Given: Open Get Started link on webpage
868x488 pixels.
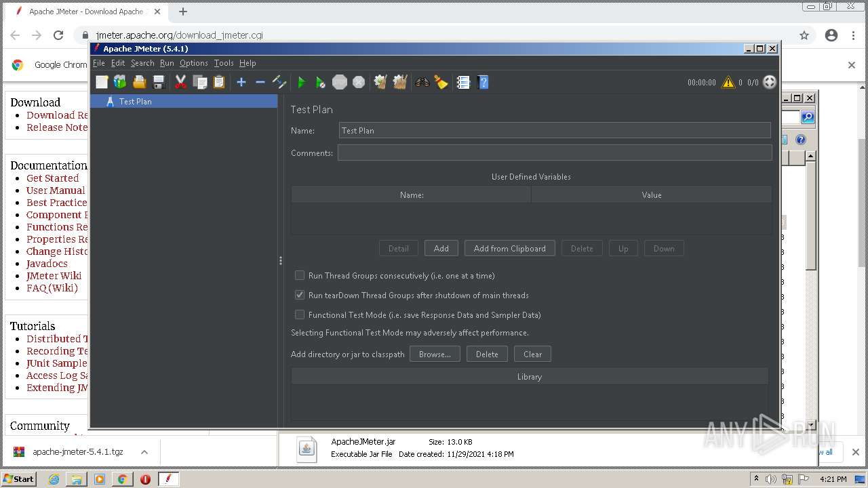Looking at the screenshot, I should pyautogui.click(x=52, y=178).
